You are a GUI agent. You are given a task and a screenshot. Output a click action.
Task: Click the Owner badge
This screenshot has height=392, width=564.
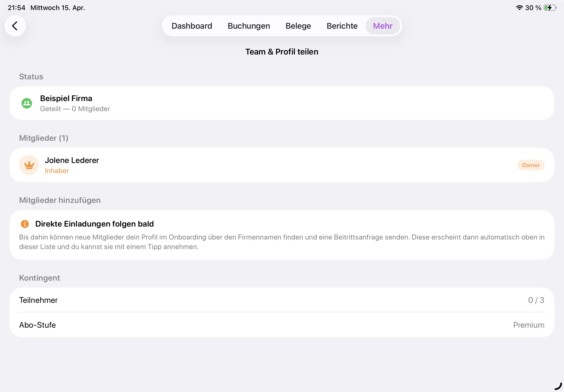(531, 165)
